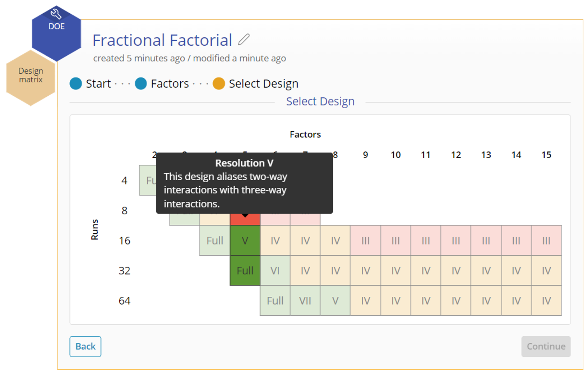Select 32-run Resolution IV cell for 10 factors
The image size is (588, 374).
[x=396, y=270]
